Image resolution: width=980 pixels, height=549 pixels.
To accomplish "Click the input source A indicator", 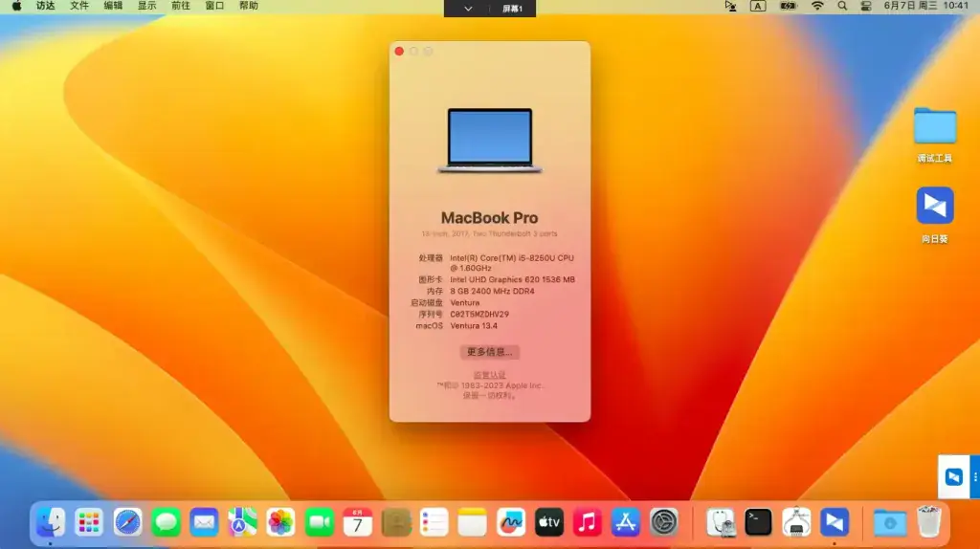I will coord(758,6).
